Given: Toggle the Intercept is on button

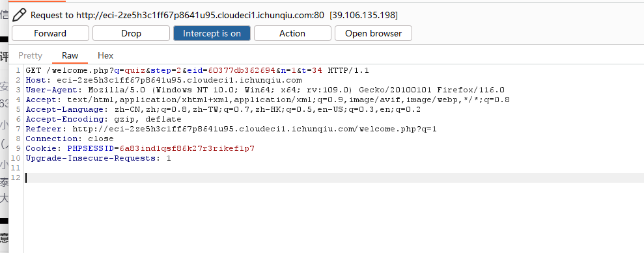Looking at the screenshot, I should (212, 33).
